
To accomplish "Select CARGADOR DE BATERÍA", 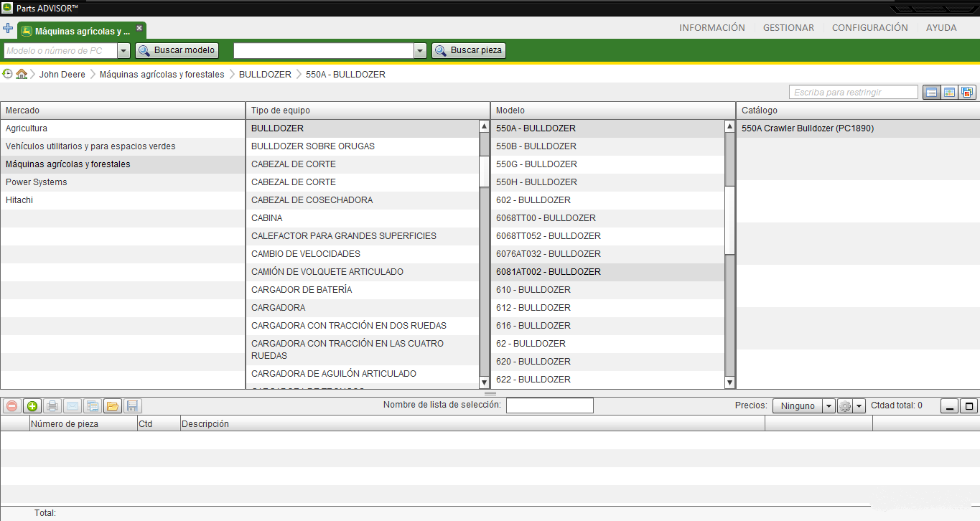I will 363,290.
